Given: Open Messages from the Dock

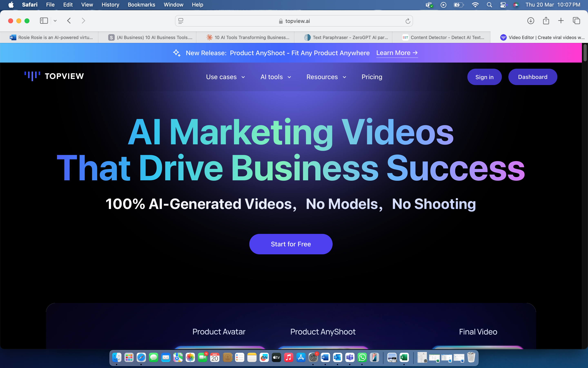Looking at the screenshot, I should [154, 357].
